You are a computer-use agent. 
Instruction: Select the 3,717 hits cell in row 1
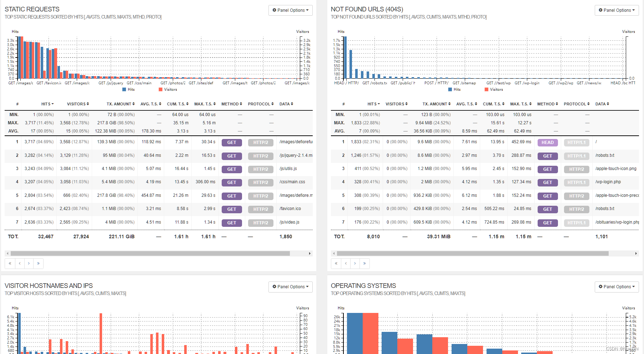(x=39, y=142)
